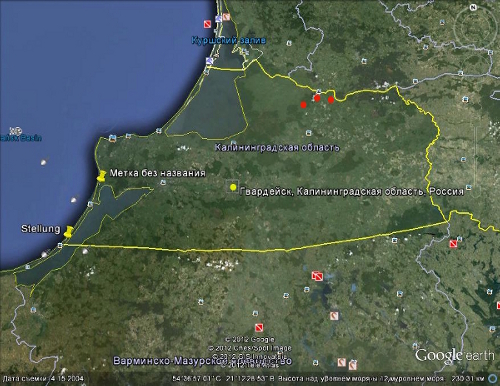Click the eye altitude value 230.31 км
The width and height of the screenshot is (500, 386).
467,379
